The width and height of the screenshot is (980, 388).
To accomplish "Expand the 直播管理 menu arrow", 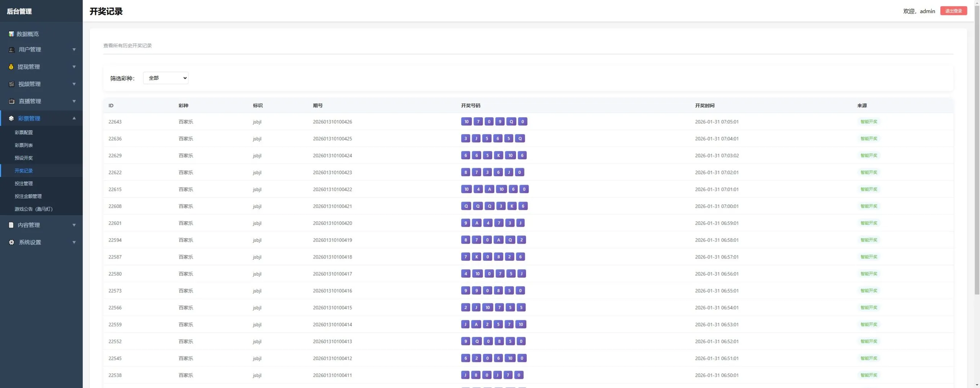I will (74, 102).
